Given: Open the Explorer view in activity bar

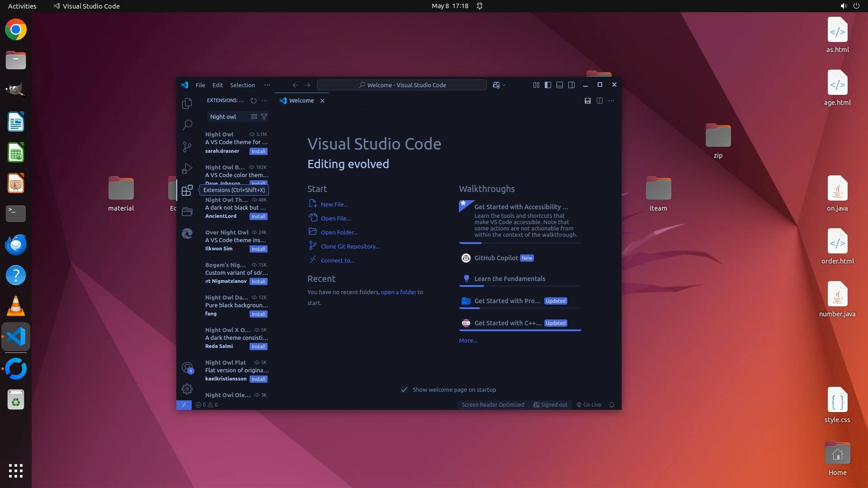Looking at the screenshot, I should [187, 103].
